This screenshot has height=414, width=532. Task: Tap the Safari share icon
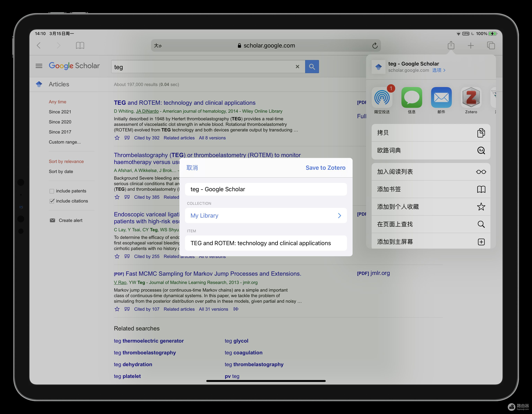tap(451, 45)
